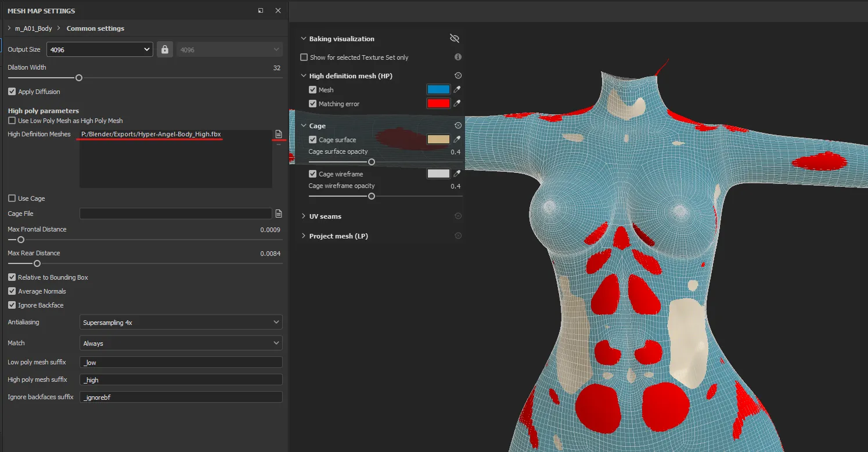Click the red Matching error color swatch
This screenshot has width=868, height=452.
tap(438, 103)
